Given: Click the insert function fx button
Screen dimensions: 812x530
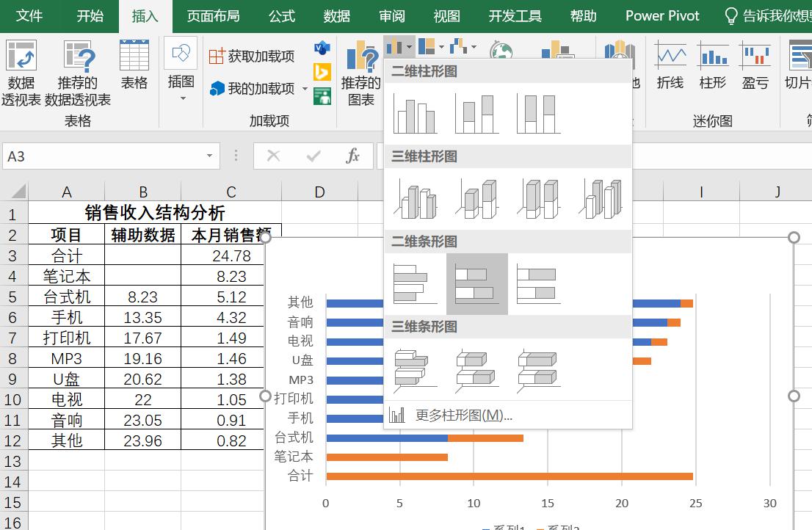Looking at the screenshot, I should (352, 156).
